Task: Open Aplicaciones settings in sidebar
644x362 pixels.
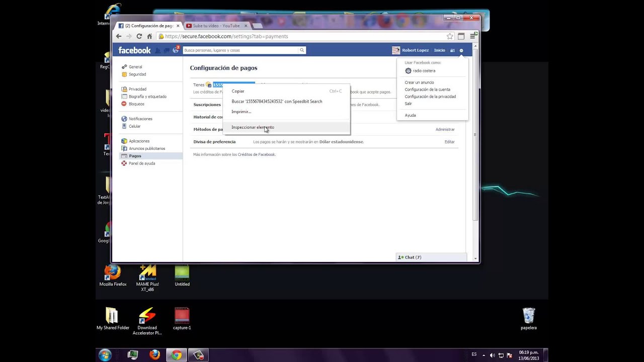Action: 139,141
